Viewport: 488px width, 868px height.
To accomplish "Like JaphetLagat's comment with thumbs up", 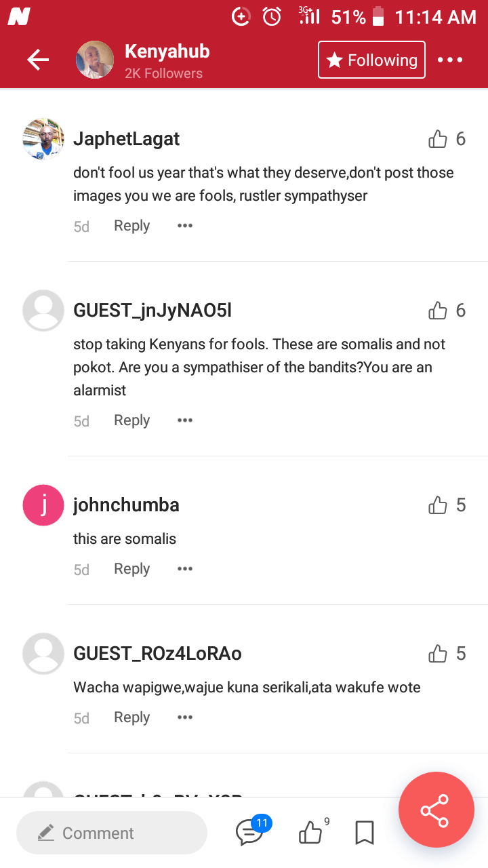I will [438, 139].
